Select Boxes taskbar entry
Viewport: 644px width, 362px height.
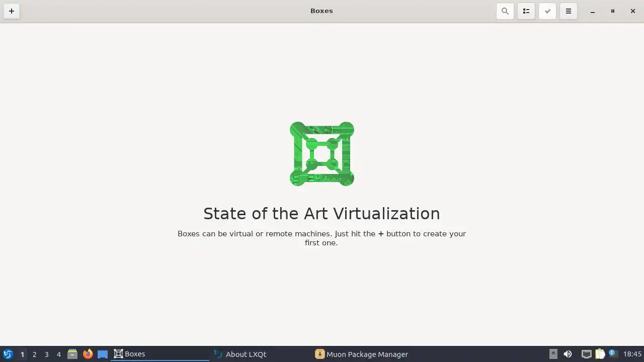160,354
